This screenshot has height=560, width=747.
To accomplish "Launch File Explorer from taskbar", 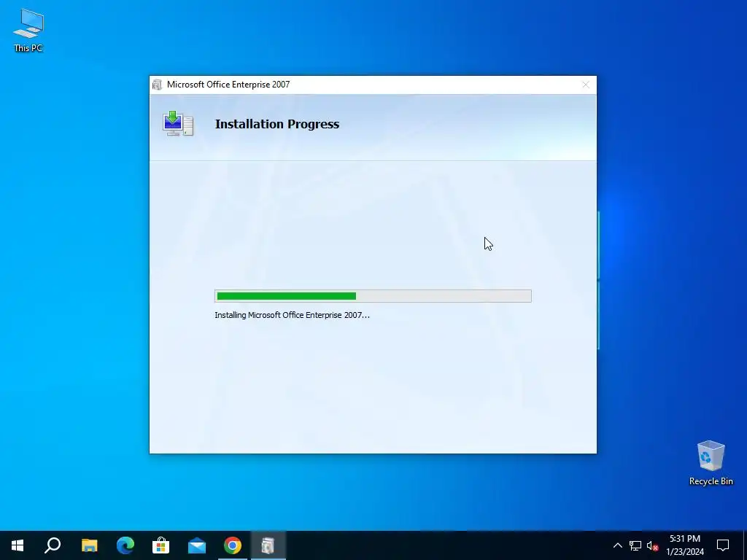I will pos(89,545).
